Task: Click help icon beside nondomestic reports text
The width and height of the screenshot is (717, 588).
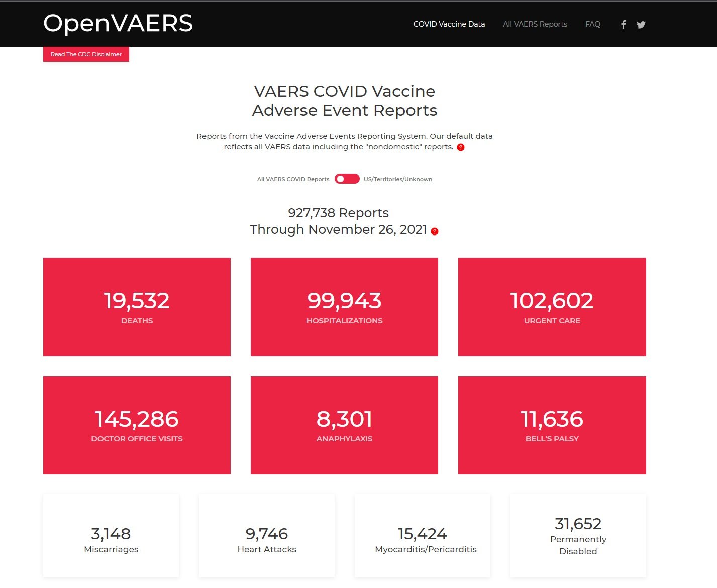Action: click(461, 147)
